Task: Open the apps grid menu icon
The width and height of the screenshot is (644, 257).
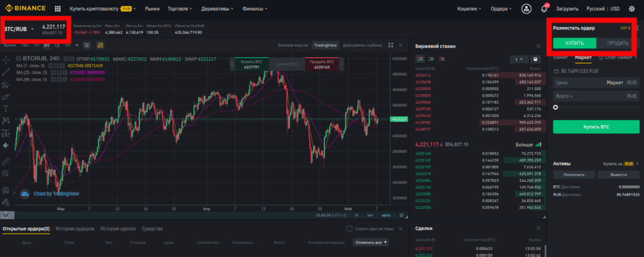Action: pos(58,9)
